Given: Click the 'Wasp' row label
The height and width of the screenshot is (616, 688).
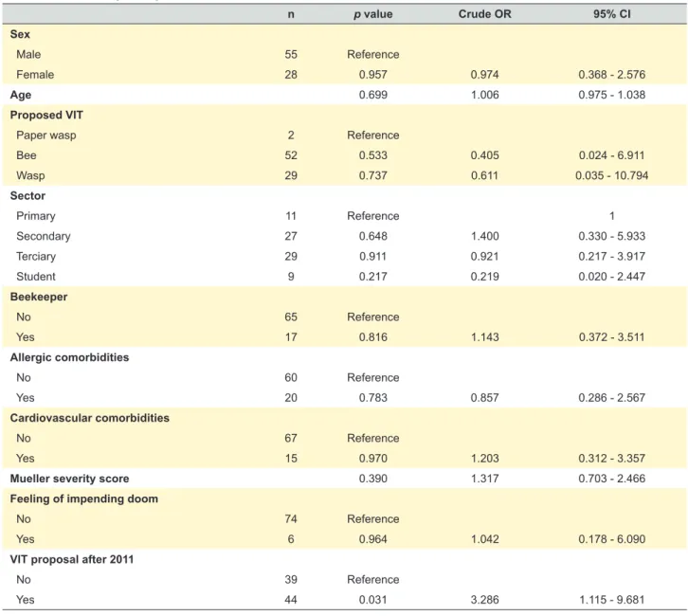Looking at the screenshot, I should tap(30, 175).
